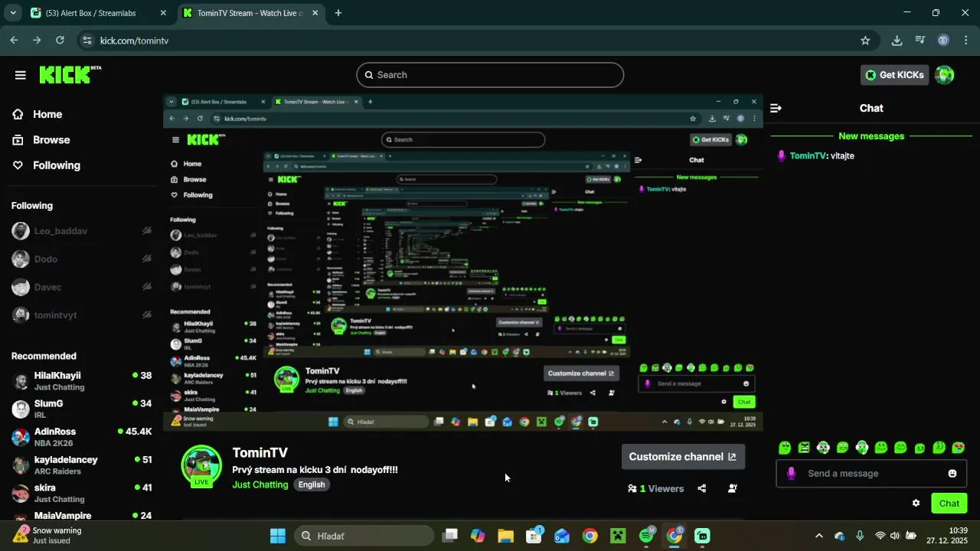Click Customize channel button

coord(683,457)
